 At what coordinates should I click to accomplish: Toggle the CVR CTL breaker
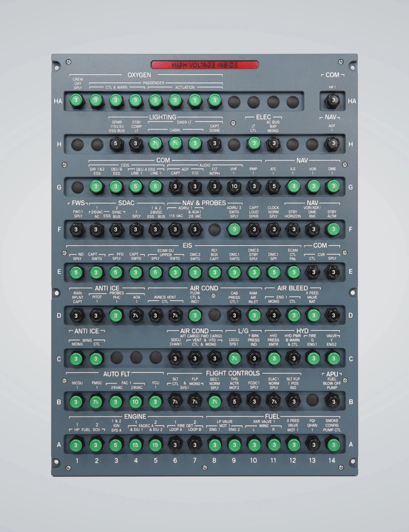click(313, 272)
